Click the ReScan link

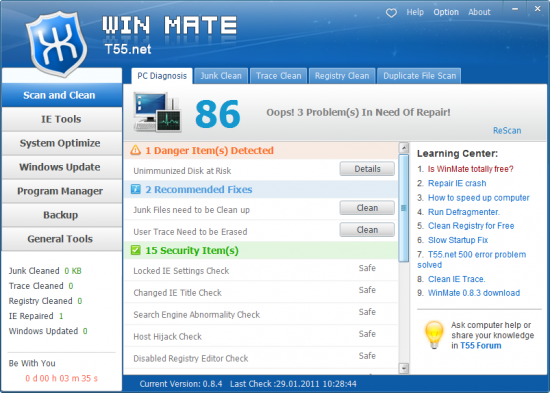[507, 131]
